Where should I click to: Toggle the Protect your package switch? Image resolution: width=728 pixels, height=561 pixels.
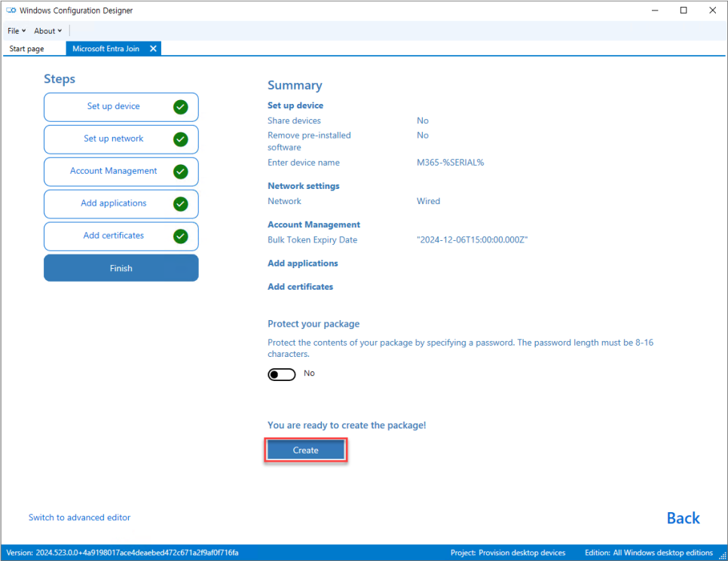point(281,374)
